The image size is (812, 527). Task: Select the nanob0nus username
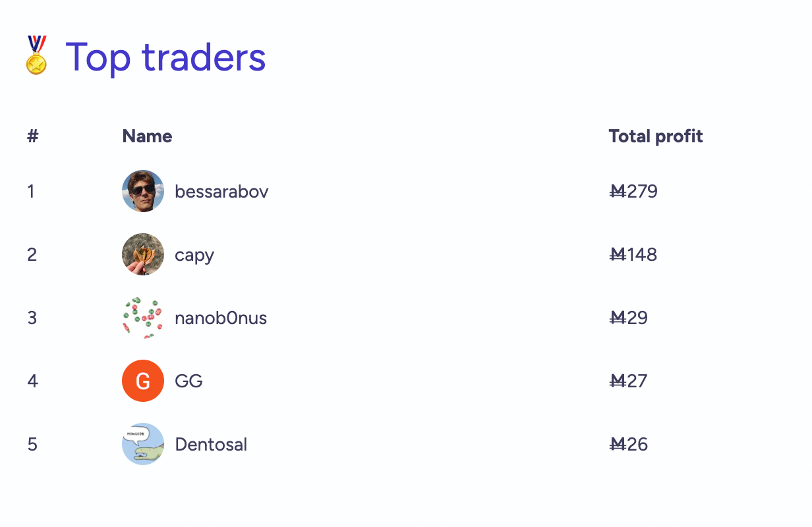coord(221,318)
